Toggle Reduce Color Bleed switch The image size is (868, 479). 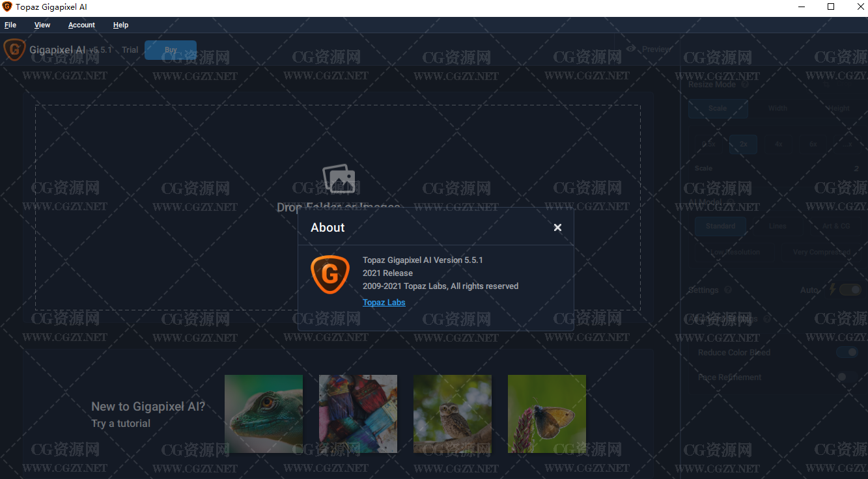tap(847, 352)
